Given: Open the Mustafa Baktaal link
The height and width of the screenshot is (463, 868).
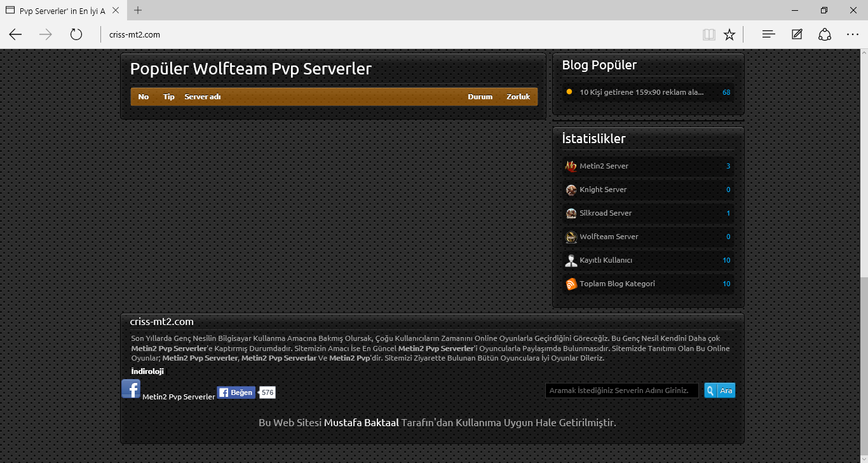Looking at the screenshot, I should pyautogui.click(x=362, y=422).
